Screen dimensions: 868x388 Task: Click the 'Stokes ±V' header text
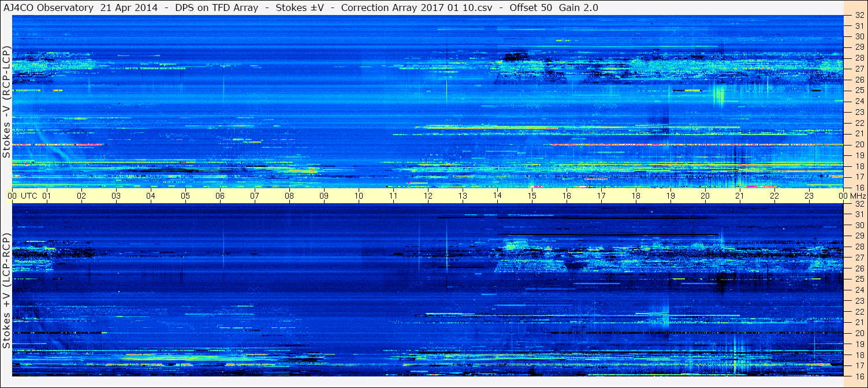pyautogui.click(x=300, y=8)
